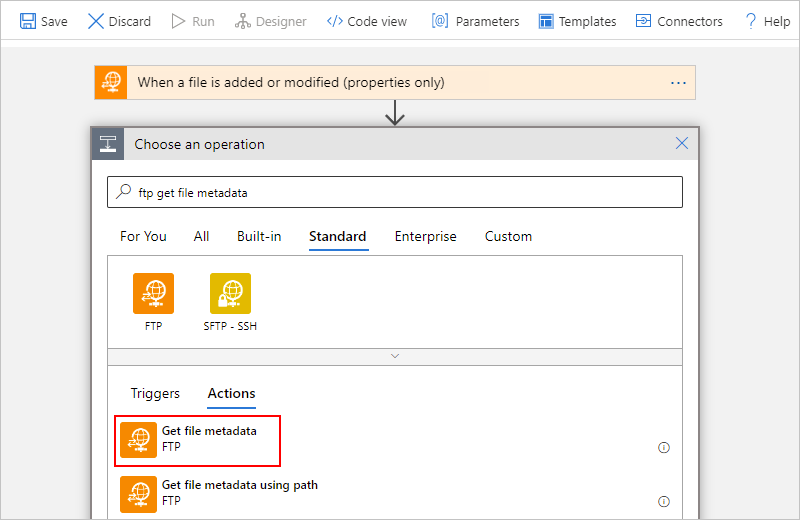Click the Help question mark
The height and width of the screenshot is (520, 800).
coord(751,21)
